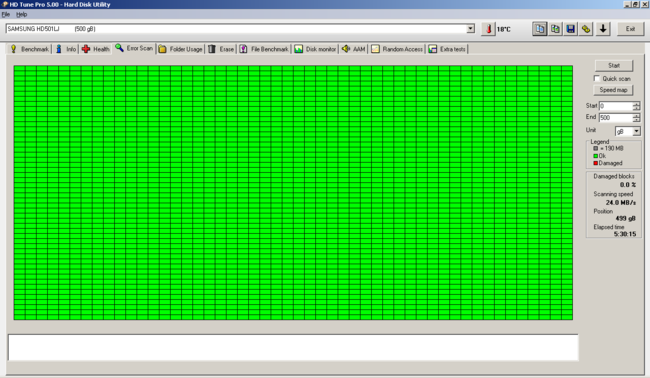Copy screenshot to clipboard icon
Image resolution: width=650 pixels, height=378 pixels.
click(x=555, y=29)
